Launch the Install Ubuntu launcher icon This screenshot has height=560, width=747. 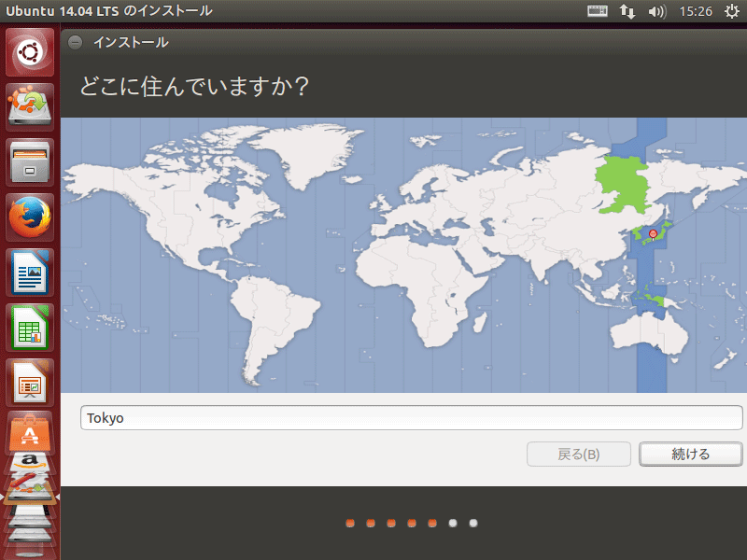tap(30, 107)
